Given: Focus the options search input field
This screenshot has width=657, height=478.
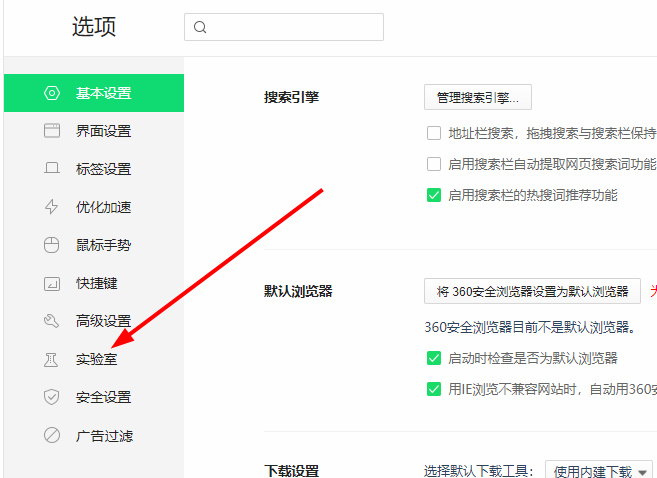Looking at the screenshot, I should (x=290, y=28).
